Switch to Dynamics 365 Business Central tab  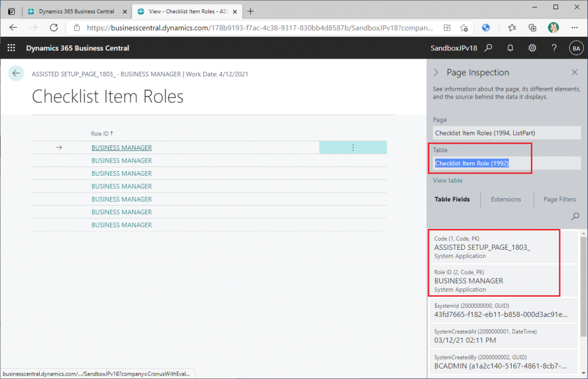point(76,11)
